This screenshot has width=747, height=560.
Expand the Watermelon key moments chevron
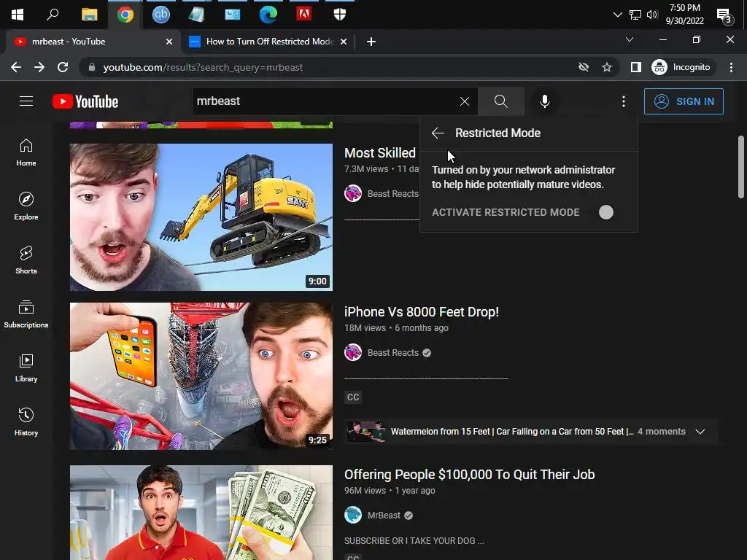pos(700,432)
